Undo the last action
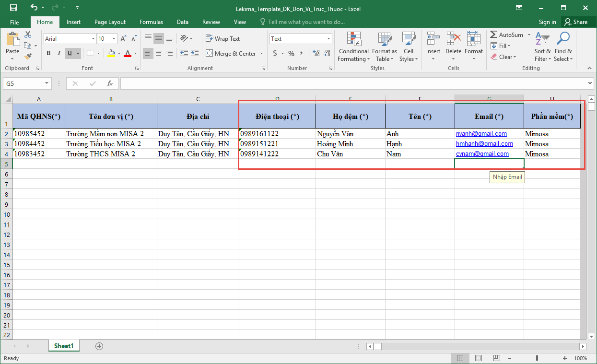The image size is (597, 364). coord(34,8)
